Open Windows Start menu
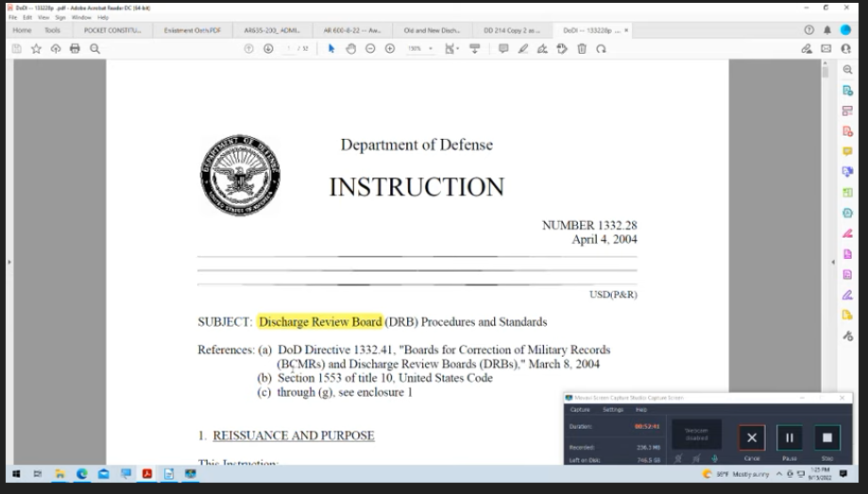 16,474
